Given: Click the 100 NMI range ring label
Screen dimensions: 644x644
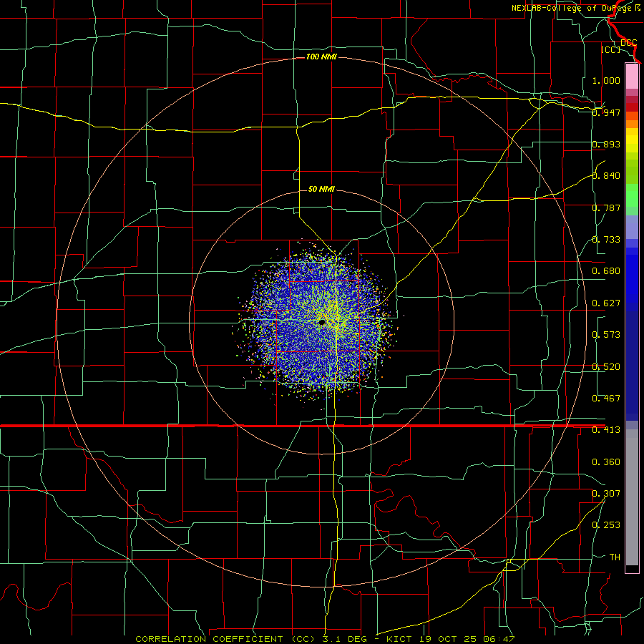Looking at the screenshot, I should [321, 57].
